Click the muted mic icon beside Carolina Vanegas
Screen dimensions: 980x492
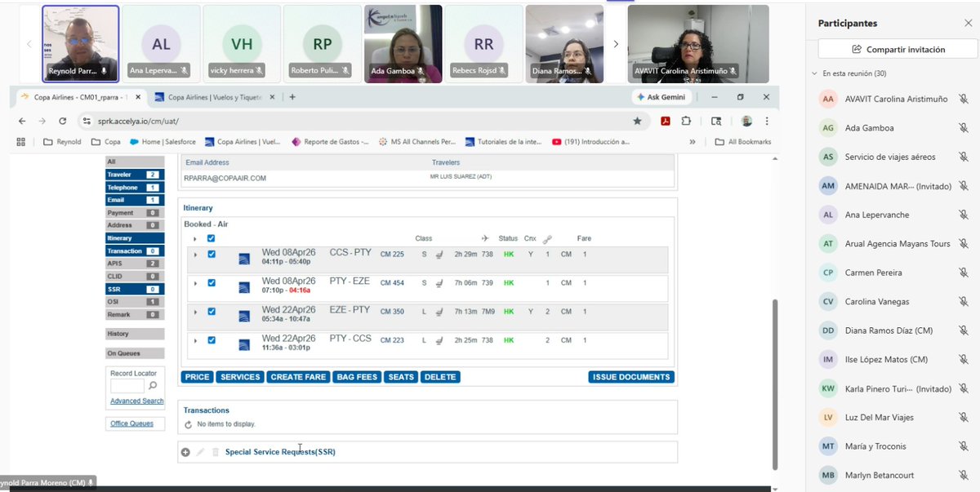pos(964,302)
